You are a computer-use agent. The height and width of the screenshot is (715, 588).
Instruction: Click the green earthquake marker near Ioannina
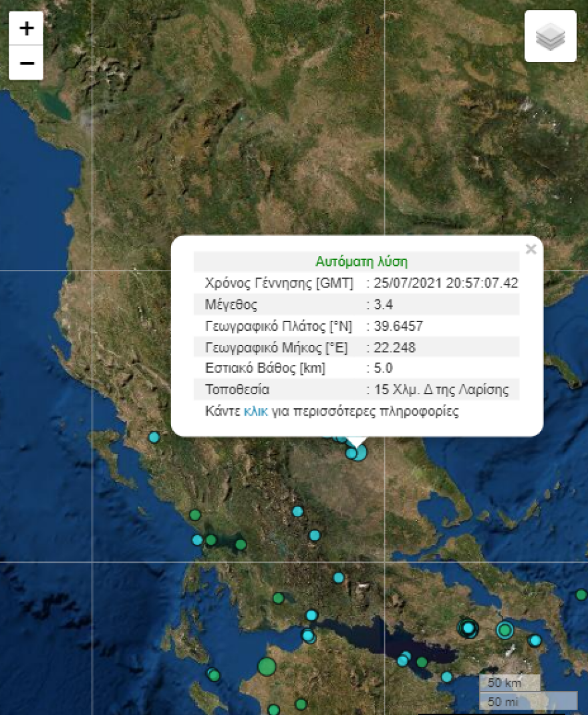[196, 516]
